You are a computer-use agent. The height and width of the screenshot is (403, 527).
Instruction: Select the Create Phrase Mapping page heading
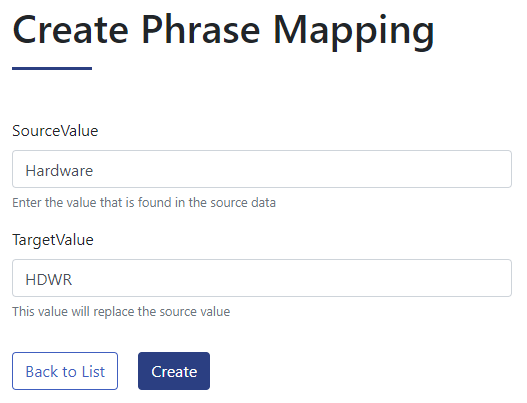click(x=224, y=31)
